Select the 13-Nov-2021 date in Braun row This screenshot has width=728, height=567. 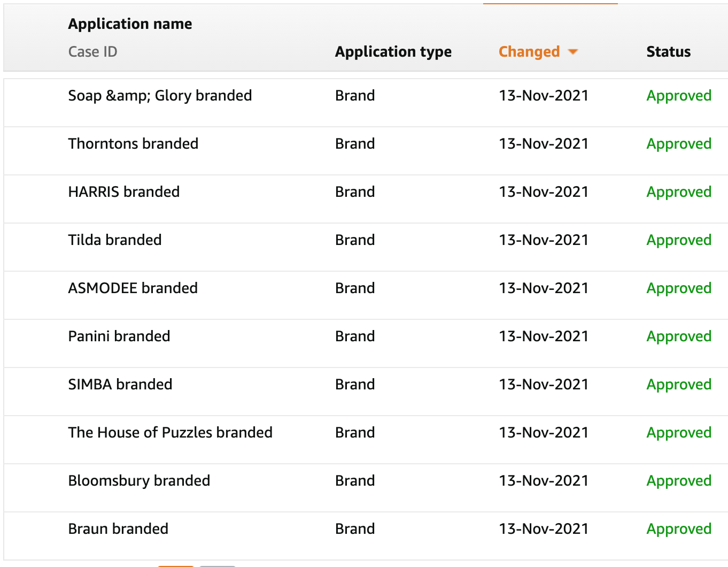click(544, 529)
